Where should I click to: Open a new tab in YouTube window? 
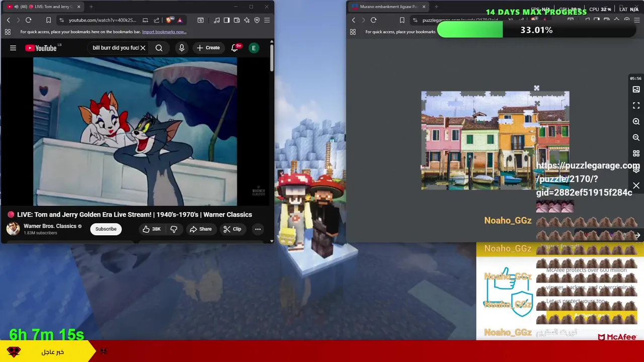pyautogui.click(x=91, y=7)
